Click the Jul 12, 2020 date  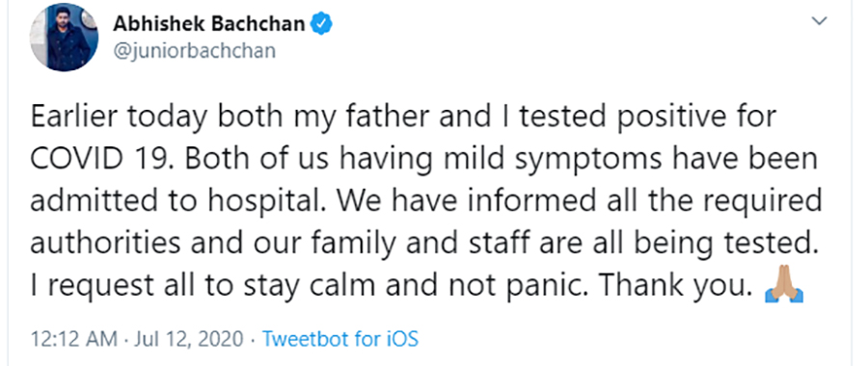click(x=189, y=339)
